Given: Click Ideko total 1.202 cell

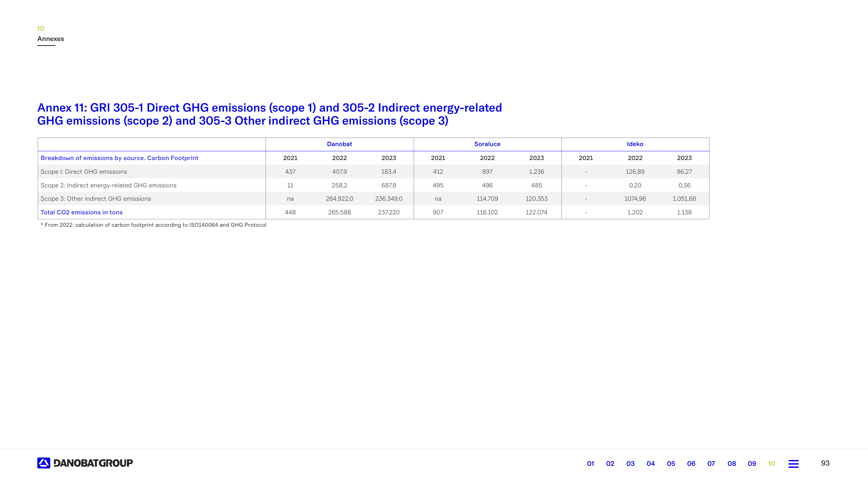Looking at the screenshot, I should click(x=635, y=212).
